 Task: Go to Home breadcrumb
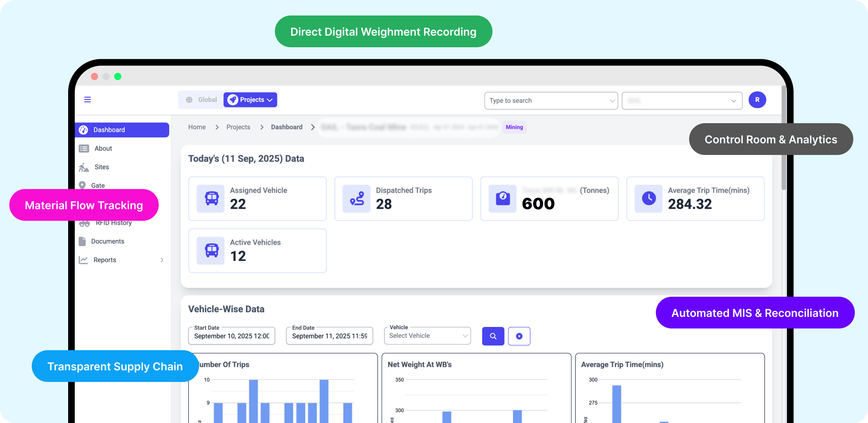197,127
